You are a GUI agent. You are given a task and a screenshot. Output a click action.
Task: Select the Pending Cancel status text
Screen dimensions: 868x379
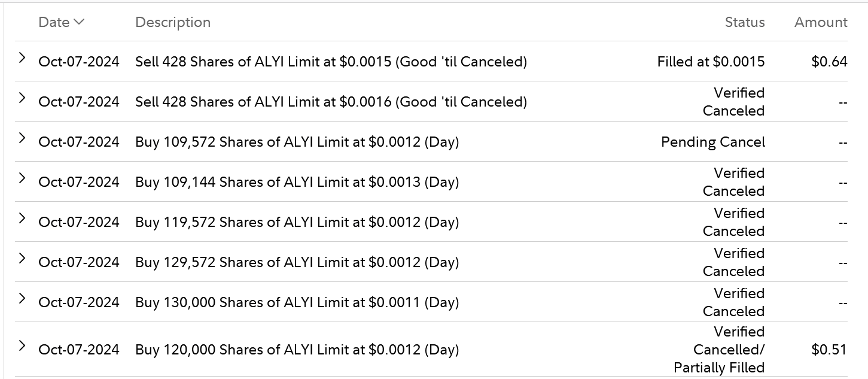[x=712, y=142]
